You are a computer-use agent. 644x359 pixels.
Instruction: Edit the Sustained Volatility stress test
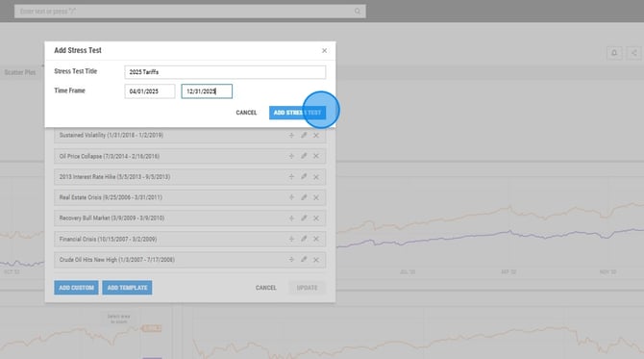point(304,136)
